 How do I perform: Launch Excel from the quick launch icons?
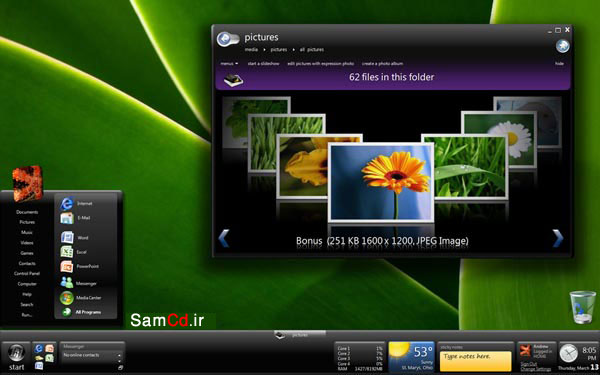tap(49, 358)
